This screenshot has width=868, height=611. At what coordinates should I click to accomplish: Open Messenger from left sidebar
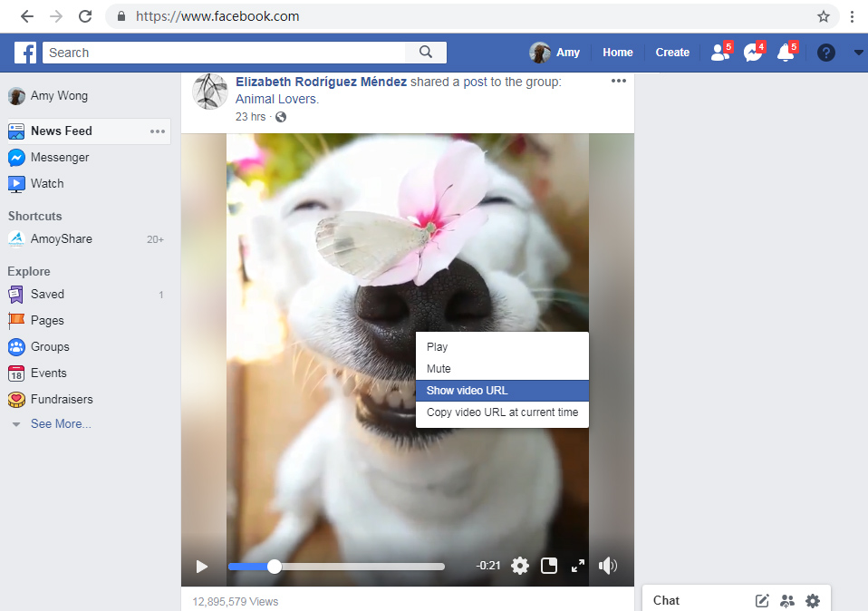click(49, 158)
